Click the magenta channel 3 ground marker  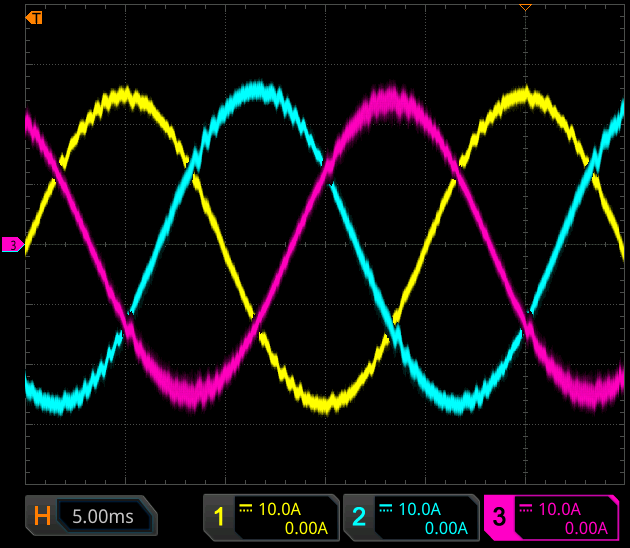(13, 245)
